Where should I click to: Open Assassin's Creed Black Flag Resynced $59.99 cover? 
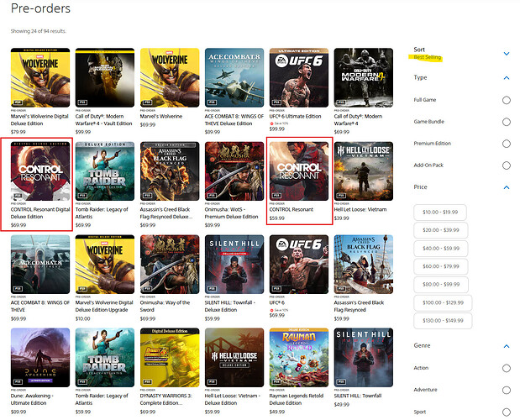[364, 265]
